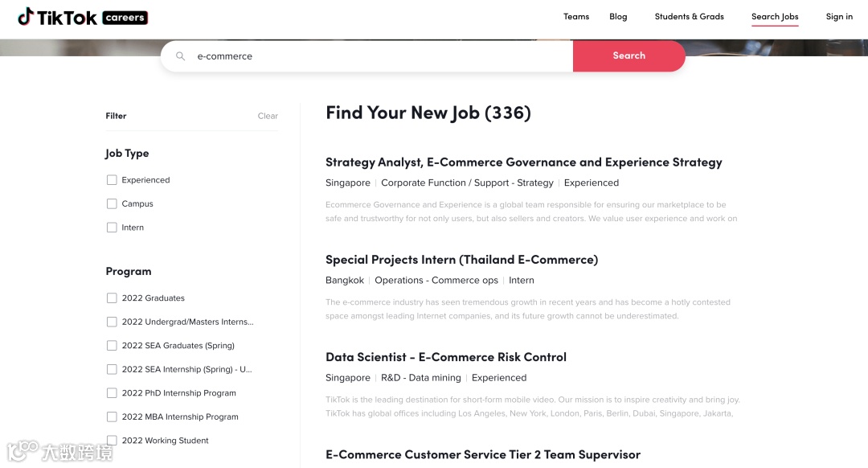Screen dimensions: 868x468
Task: Select the 2022 Graduates program checkbox
Action: click(x=112, y=298)
